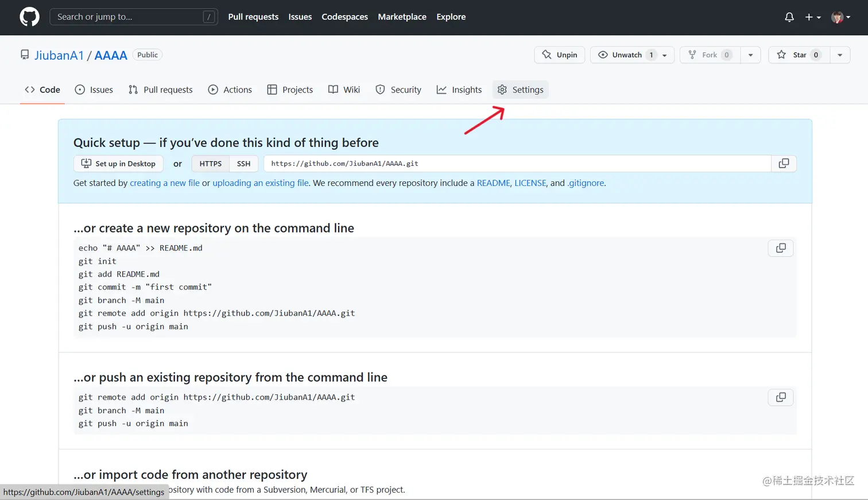Click the clone URL text field

(517, 164)
